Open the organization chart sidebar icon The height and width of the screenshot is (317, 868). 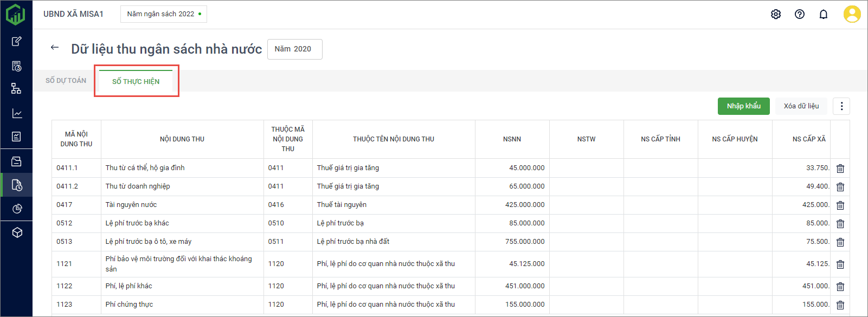click(16, 89)
